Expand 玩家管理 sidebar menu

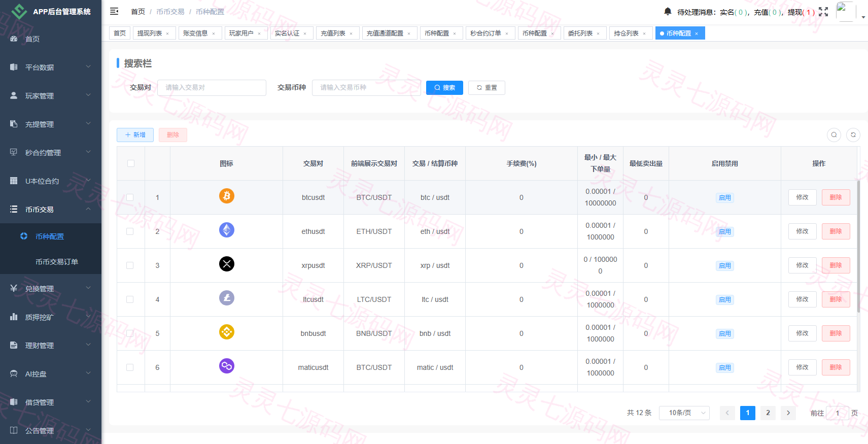click(x=51, y=95)
